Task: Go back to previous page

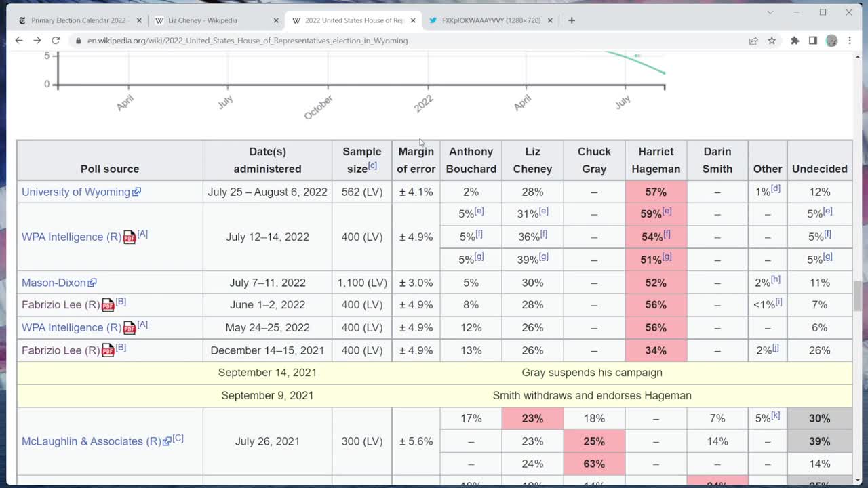Action: [18, 41]
